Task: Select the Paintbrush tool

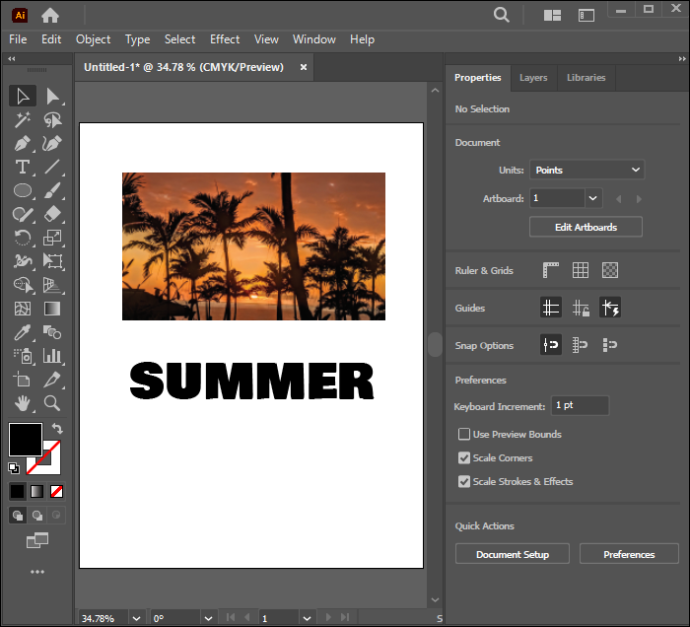Action: click(52, 191)
